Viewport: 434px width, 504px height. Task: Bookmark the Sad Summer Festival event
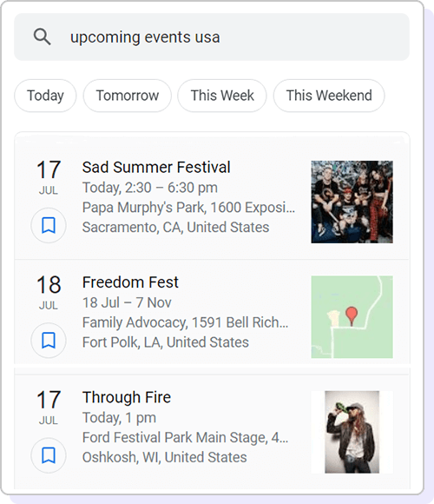pyautogui.click(x=49, y=225)
